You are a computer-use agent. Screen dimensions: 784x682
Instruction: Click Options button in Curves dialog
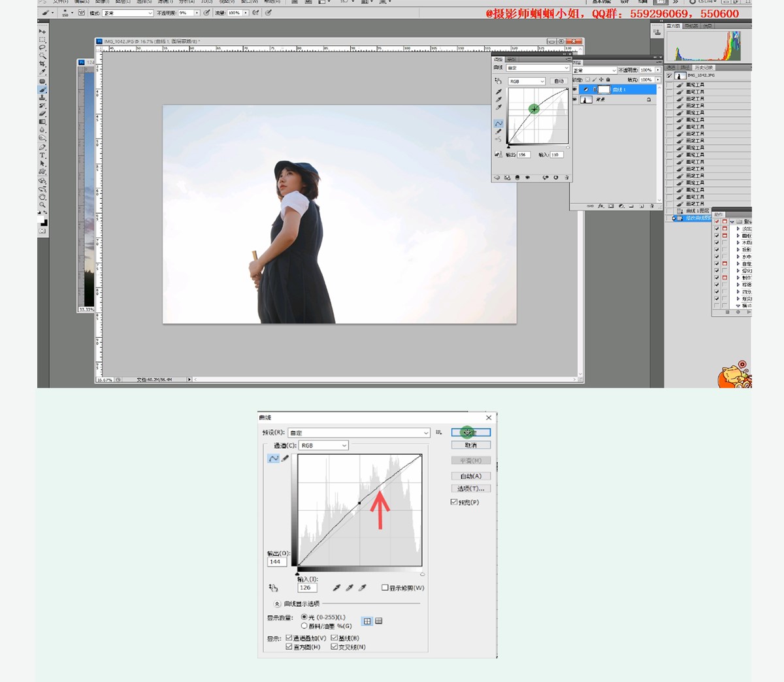(471, 489)
